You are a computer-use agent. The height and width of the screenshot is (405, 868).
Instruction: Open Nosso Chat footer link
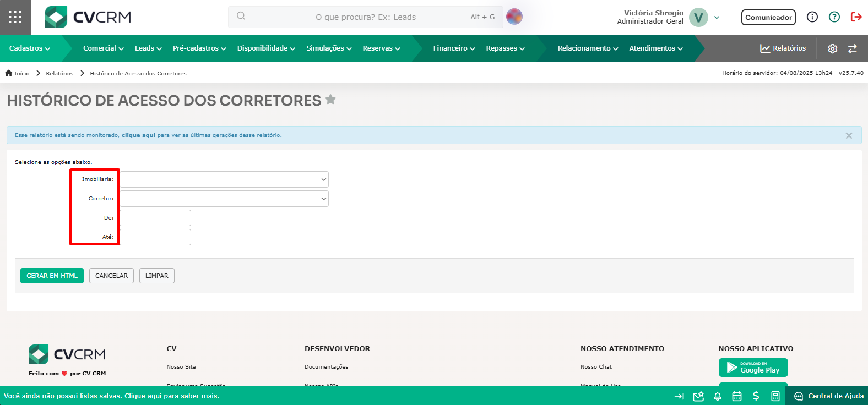pyautogui.click(x=596, y=367)
